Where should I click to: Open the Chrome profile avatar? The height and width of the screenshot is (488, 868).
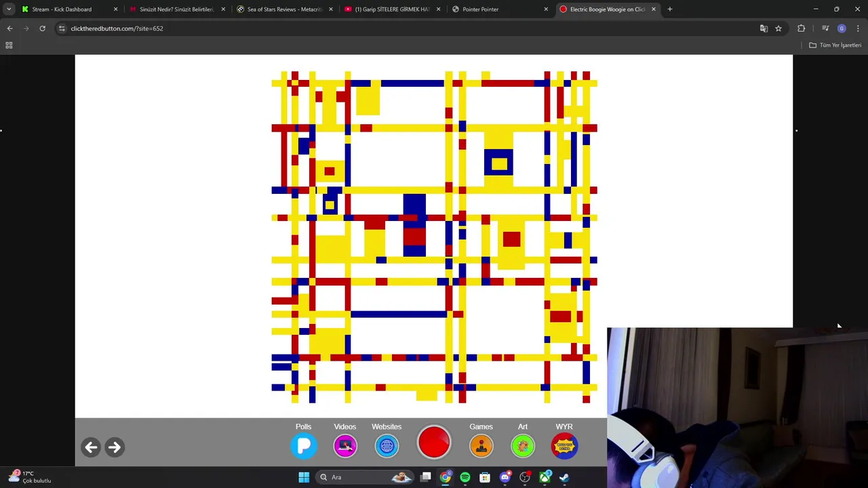click(842, 28)
